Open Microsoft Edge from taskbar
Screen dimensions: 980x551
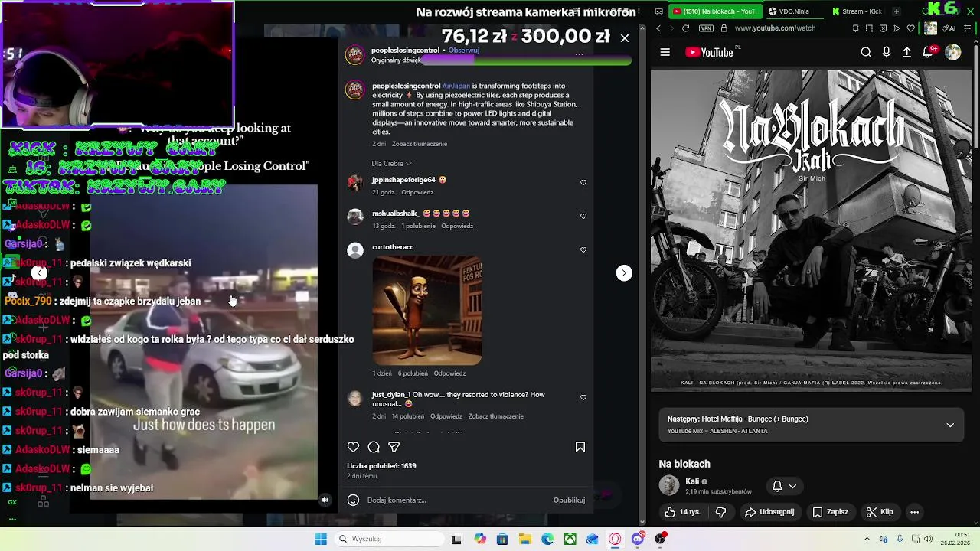(x=547, y=539)
